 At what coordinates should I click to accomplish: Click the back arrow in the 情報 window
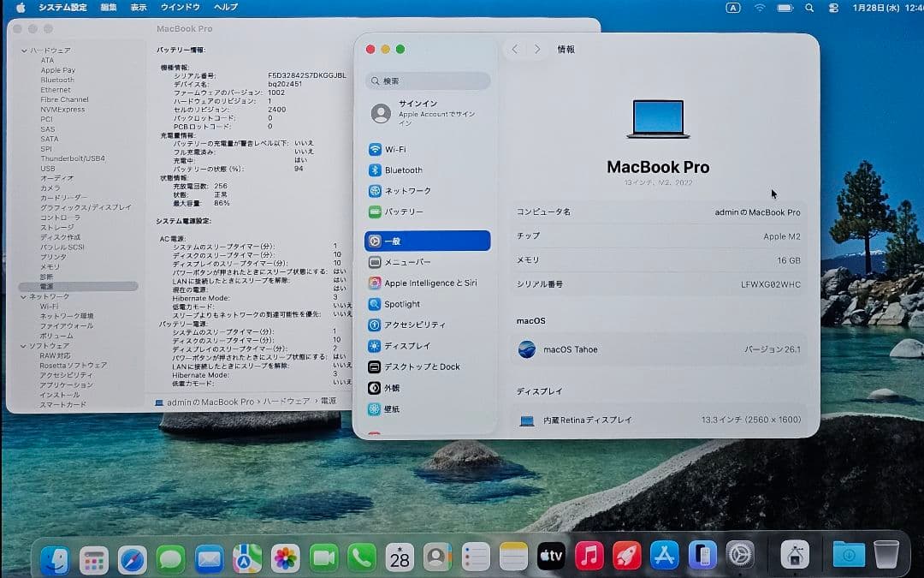tap(515, 49)
